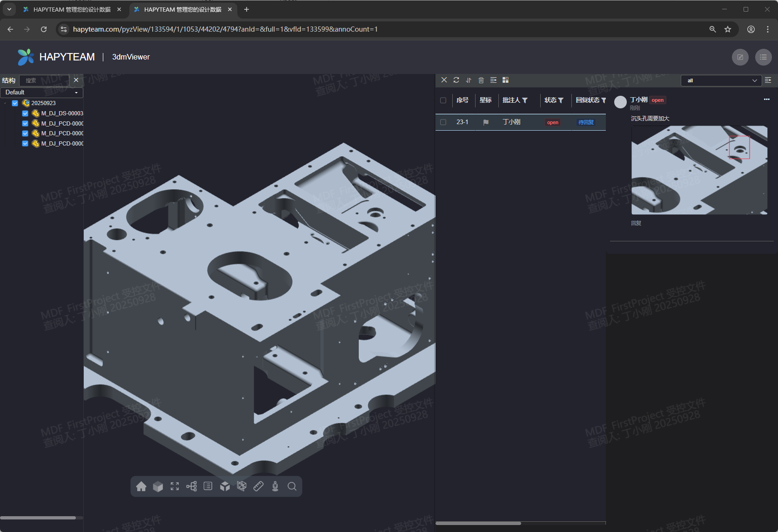Refresh the annotation list

(456, 80)
